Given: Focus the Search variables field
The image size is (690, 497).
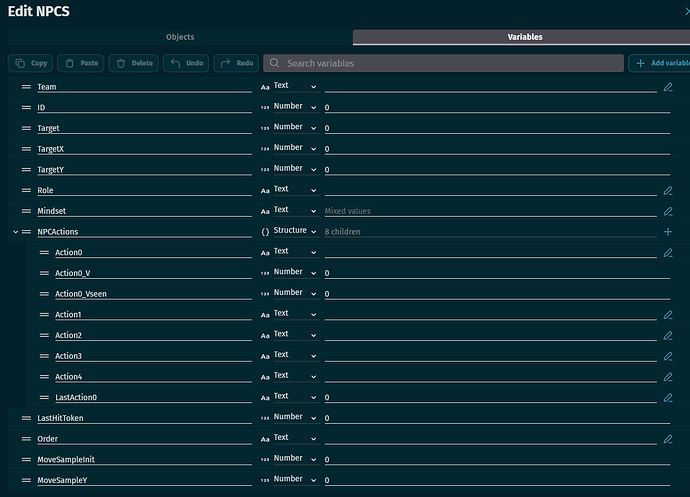Looking at the screenshot, I should tap(443, 63).
